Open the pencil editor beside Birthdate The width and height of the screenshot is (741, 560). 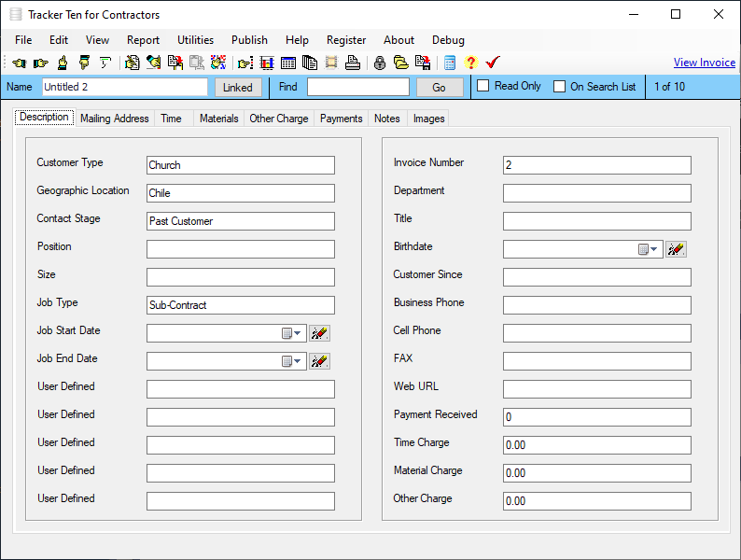pyautogui.click(x=677, y=249)
